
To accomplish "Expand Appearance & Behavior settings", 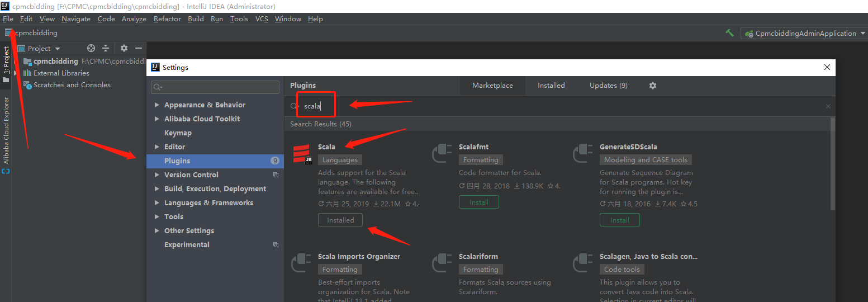I will pyautogui.click(x=157, y=105).
